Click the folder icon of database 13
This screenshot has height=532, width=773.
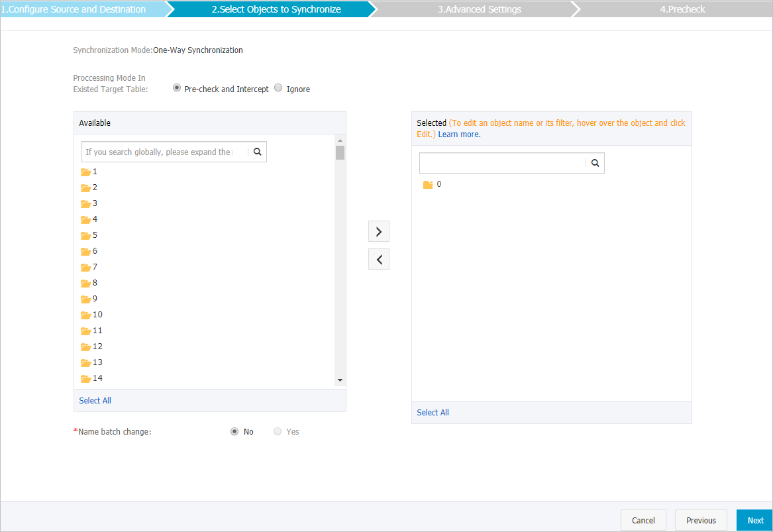86,363
